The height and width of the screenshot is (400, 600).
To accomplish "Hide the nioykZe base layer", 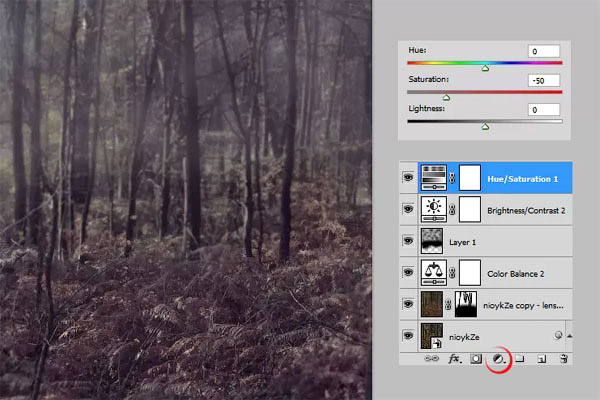I will tap(408, 336).
